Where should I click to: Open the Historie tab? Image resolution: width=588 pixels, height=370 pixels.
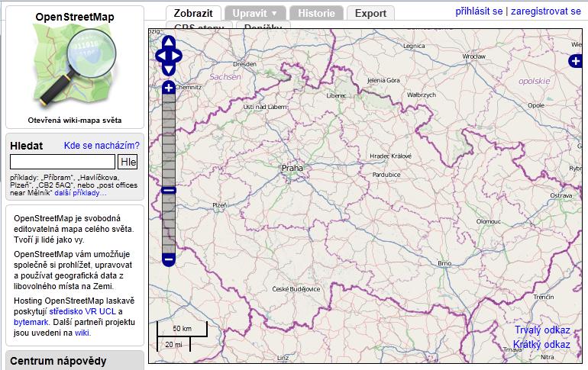point(316,14)
